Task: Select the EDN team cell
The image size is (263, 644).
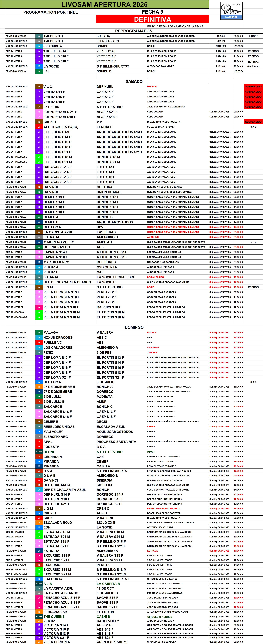Action: click(x=69, y=527)
